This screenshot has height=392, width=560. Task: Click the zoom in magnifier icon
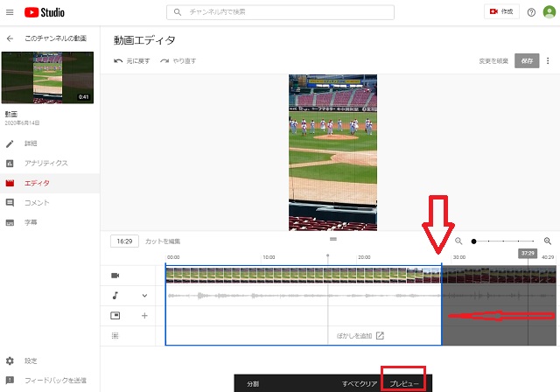pos(548,241)
